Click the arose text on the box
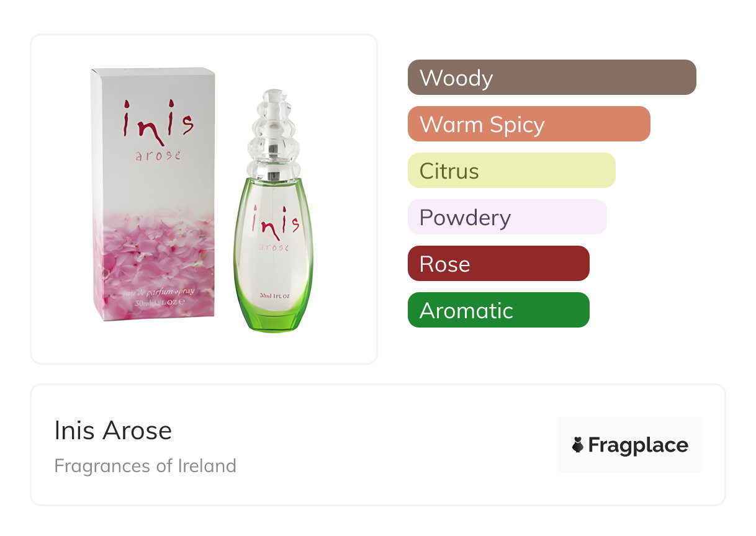 [158, 155]
